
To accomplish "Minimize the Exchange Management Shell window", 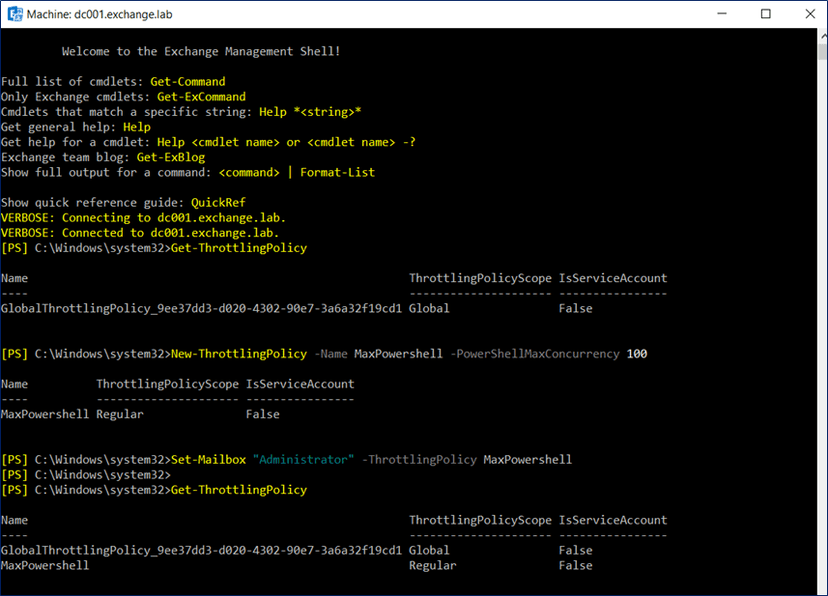I will (720, 14).
